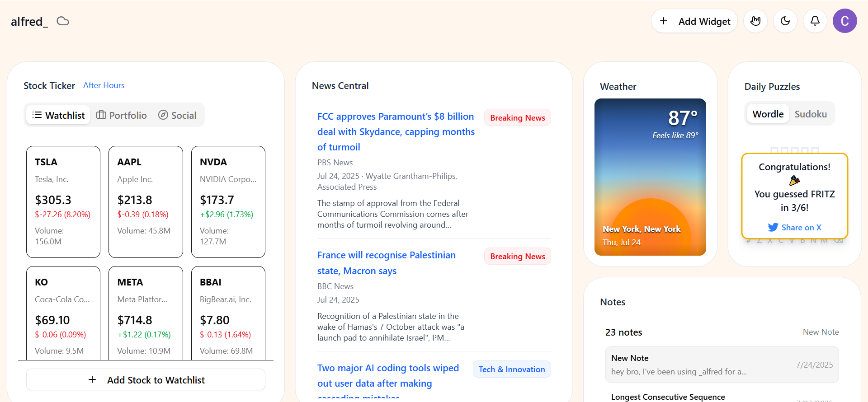This screenshot has width=868, height=402.
Task: Click NVDA price change +$2.96 (1.73%)
Action: point(226,215)
